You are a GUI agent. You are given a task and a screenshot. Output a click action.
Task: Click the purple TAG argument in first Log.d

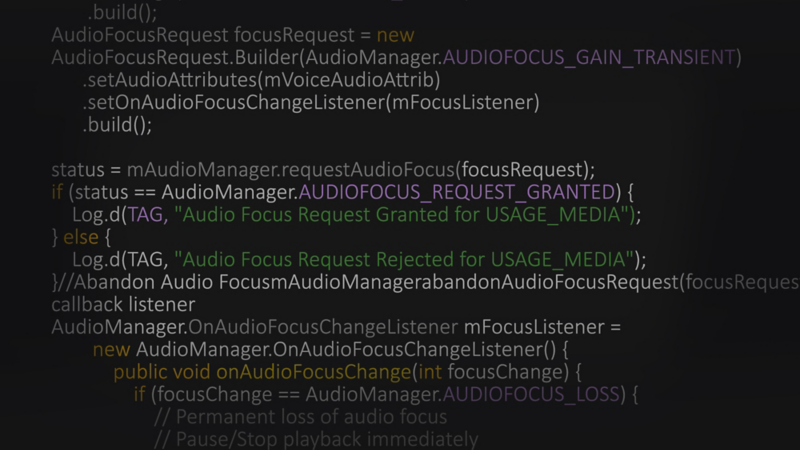tap(146, 215)
